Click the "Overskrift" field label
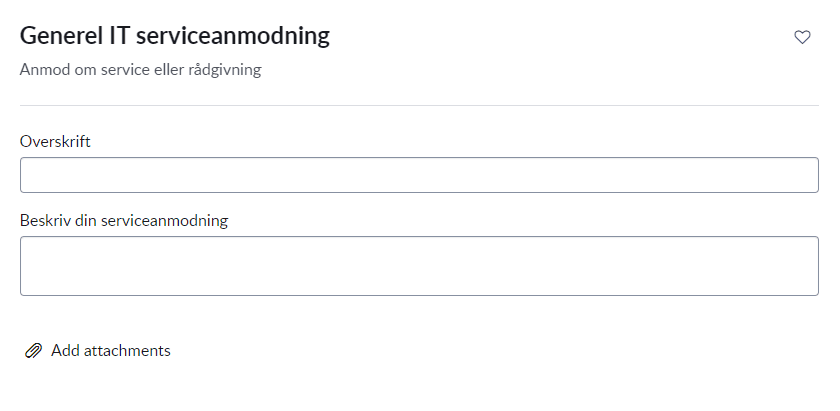840x411 pixels. click(56, 142)
